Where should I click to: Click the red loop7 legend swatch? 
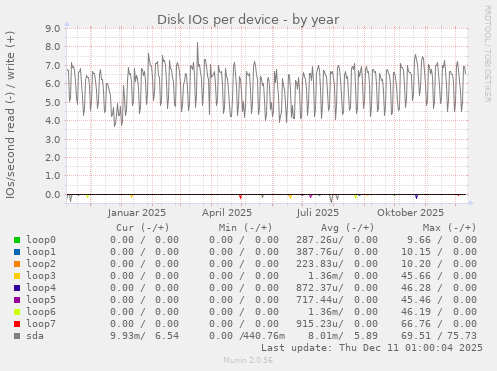click(x=17, y=324)
